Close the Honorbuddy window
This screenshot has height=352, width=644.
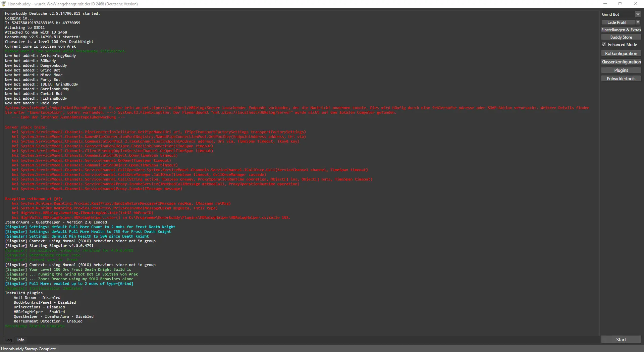[x=636, y=4]
